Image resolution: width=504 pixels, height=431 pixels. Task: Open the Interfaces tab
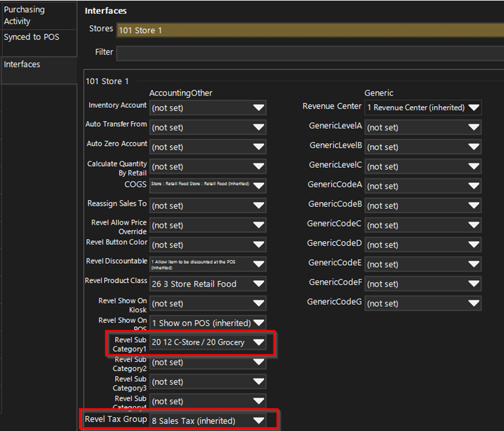click(38, 64)
